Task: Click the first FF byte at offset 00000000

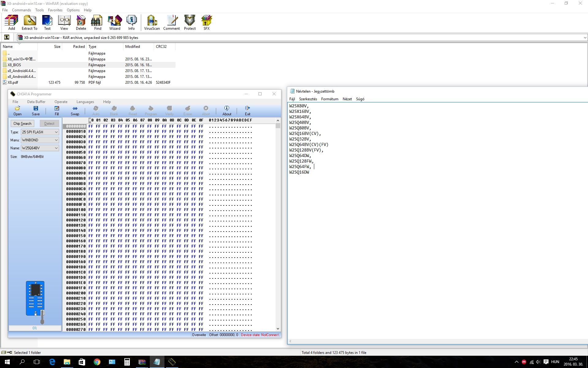Action: 91,126
